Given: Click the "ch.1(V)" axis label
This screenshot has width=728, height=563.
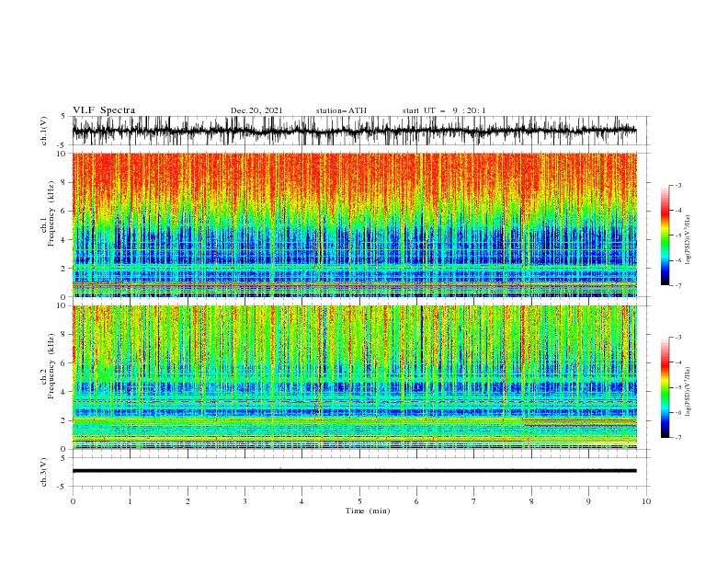Looking at the screenshot, I should click(44, 131).
